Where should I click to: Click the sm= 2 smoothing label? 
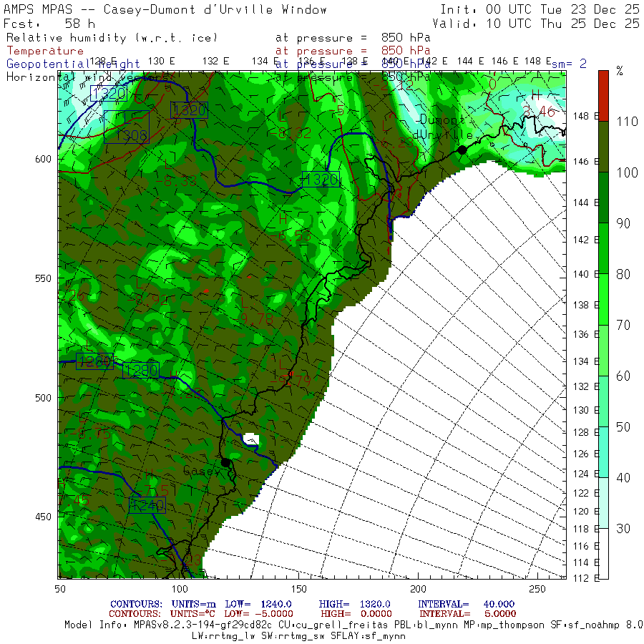coord(569,64)
